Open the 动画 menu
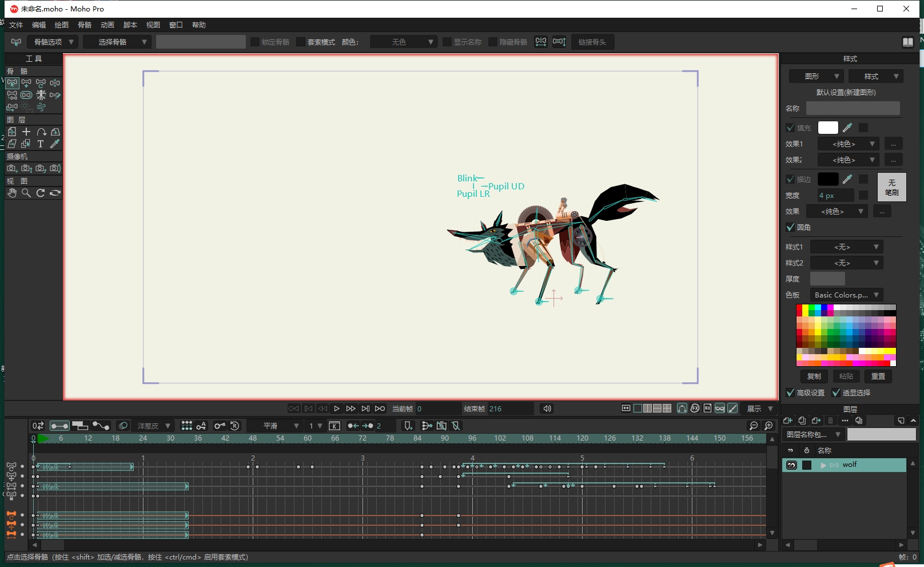 click(107, 25)
